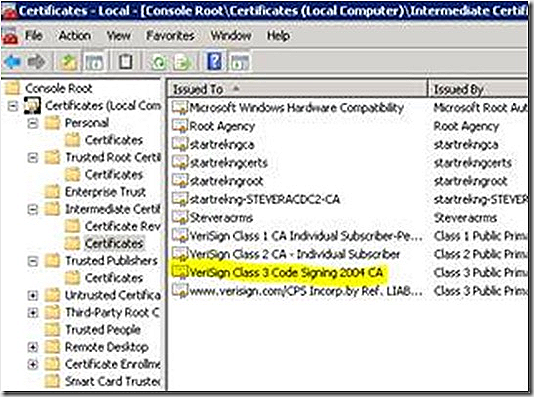Select the Console Root tree label
This screenshot has width=534, height=397.
click(58, 89)
